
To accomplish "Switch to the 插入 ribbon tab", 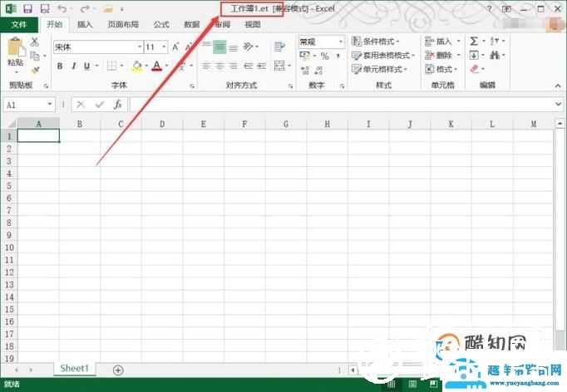I will (x=85, y=25).
